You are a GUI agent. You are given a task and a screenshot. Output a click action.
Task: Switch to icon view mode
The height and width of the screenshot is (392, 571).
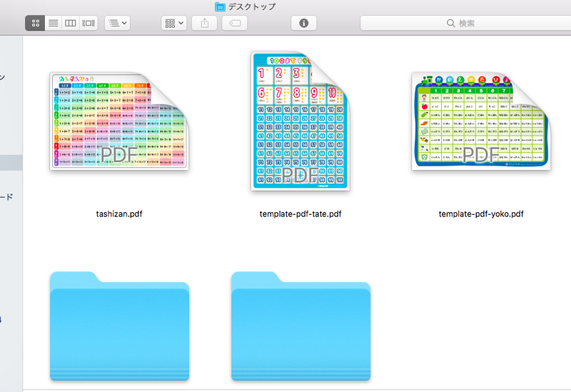click(35, 23)
